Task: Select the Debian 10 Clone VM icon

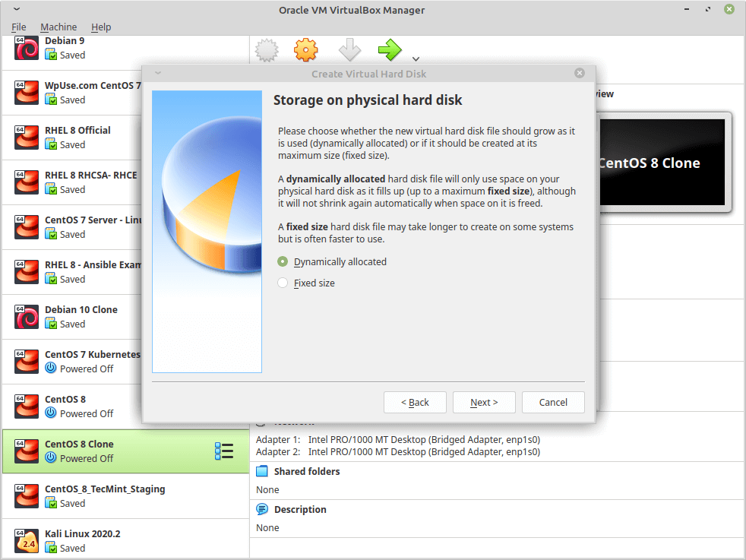Action: (26, 317)
